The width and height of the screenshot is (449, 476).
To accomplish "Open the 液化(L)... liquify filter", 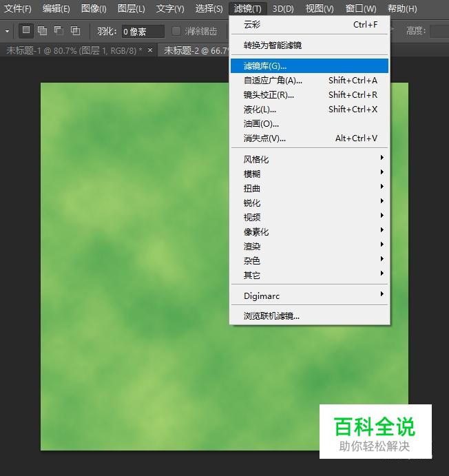I will coord(309,110).
